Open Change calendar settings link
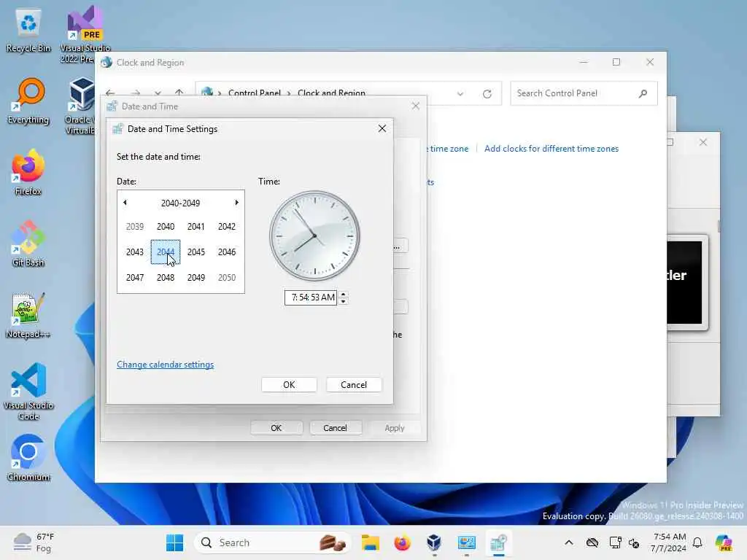Viewport: 747px width, 560px height. pos(166,365)
